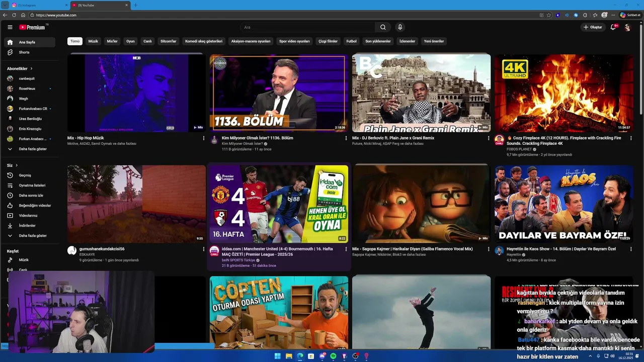The width and height of the screenshot is (644, 362).
Task: Open the canbequit channel subscription
Action: [x=30, y=78]
